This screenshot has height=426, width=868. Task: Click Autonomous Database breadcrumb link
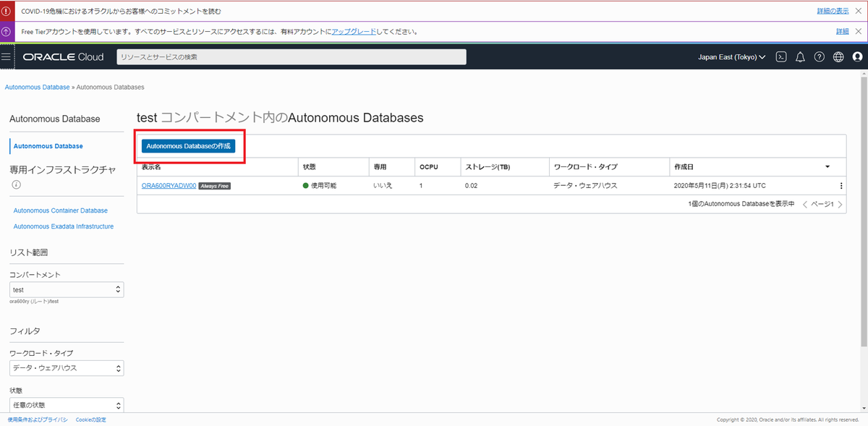[x=36, y=87]
